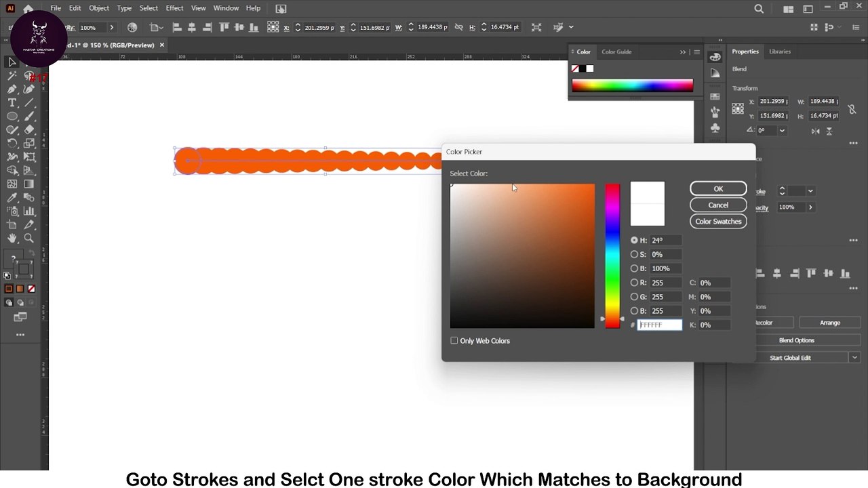This screenshot has height=488, width=868.
Task: Select the Artboard tool
Action: coord(12,224)
